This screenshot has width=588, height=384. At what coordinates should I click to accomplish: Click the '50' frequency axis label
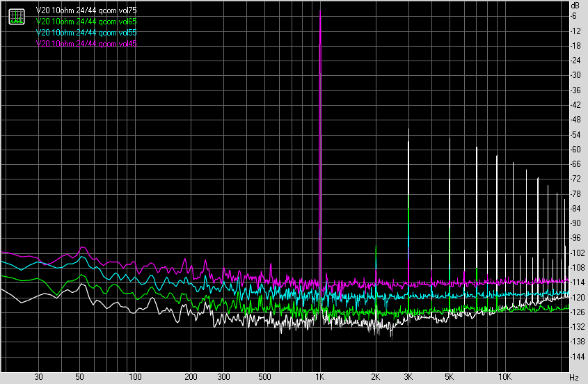point(79,377)
